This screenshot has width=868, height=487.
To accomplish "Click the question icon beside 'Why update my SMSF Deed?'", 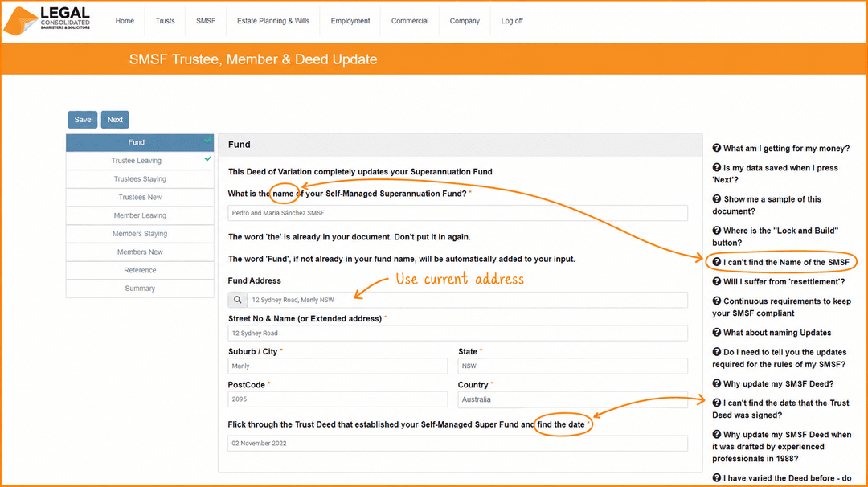I will (716, 383).
